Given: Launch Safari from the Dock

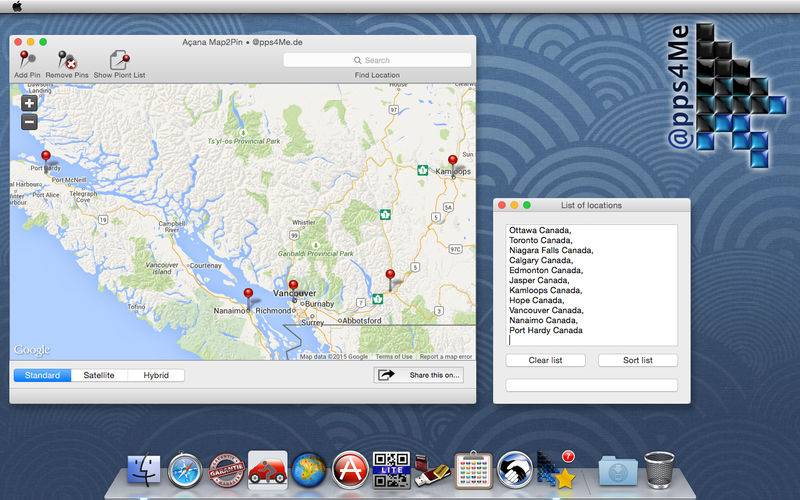Looking at the screenshot, I should click(185, 470).
